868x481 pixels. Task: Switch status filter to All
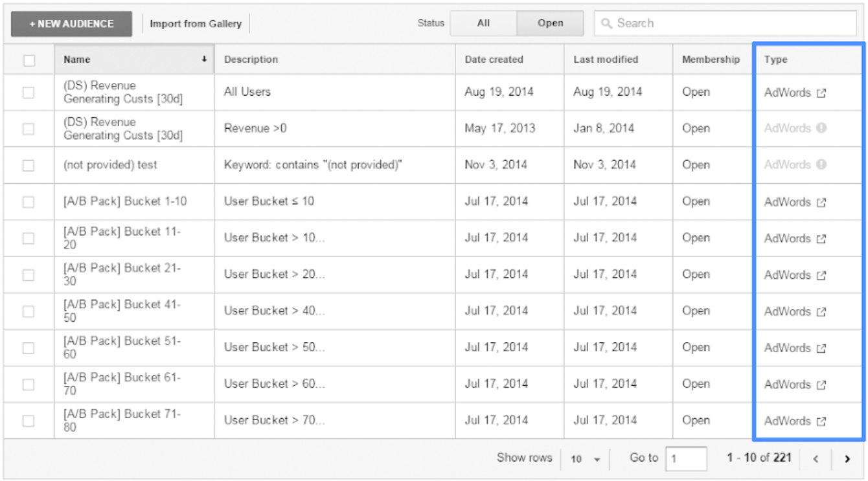[483, 23]
